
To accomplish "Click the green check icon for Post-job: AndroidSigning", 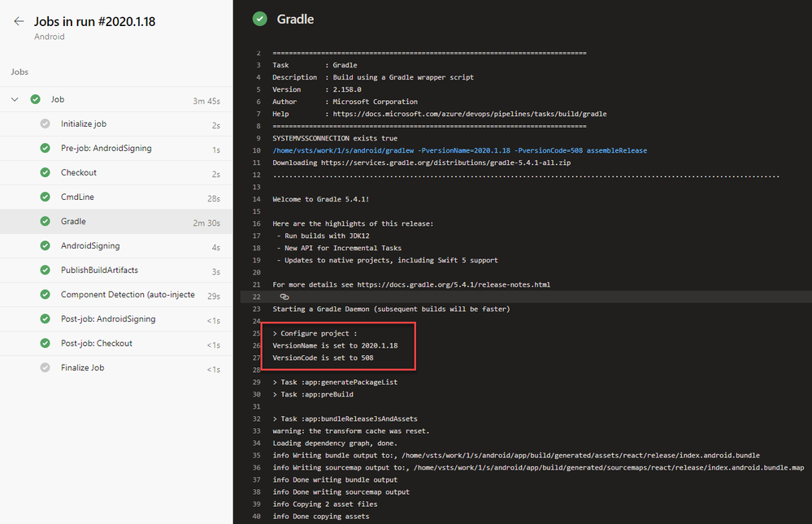I will (x=45, y=319).
